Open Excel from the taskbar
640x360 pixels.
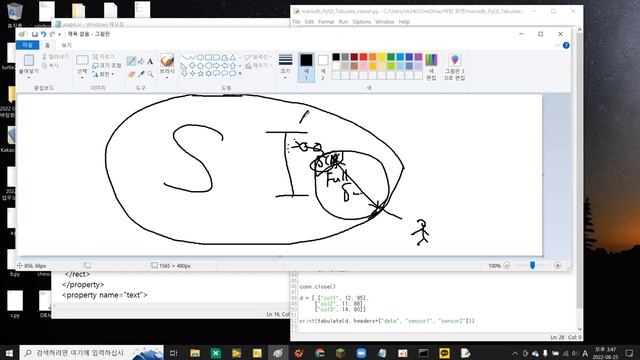click(x=216, y=353)
